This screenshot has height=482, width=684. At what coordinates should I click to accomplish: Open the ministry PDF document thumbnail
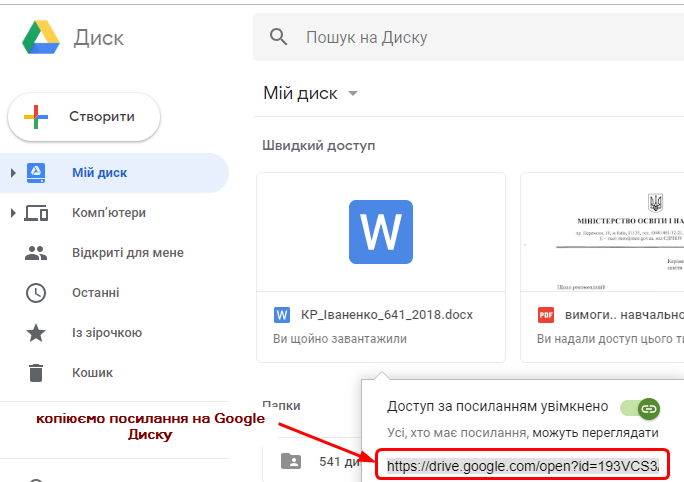click(602, 232)
